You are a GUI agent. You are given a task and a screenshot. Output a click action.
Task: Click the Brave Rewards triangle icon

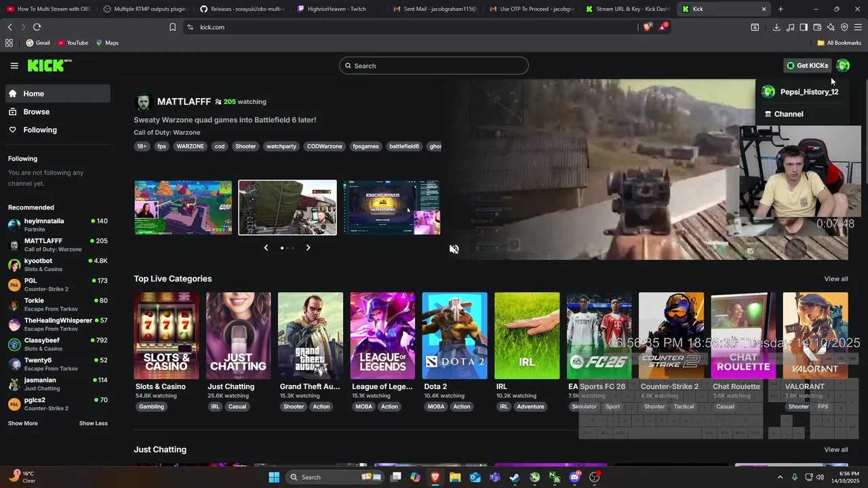pyautogui.click(x=663, y=27)
